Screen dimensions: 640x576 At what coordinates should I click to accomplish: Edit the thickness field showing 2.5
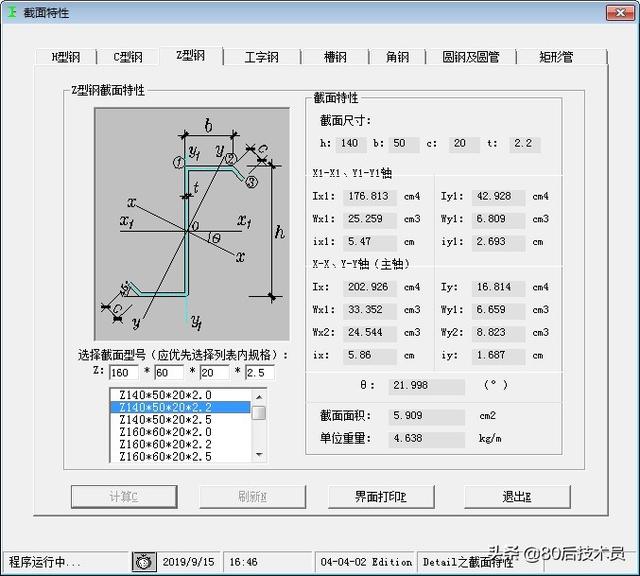tap(260, 372)
